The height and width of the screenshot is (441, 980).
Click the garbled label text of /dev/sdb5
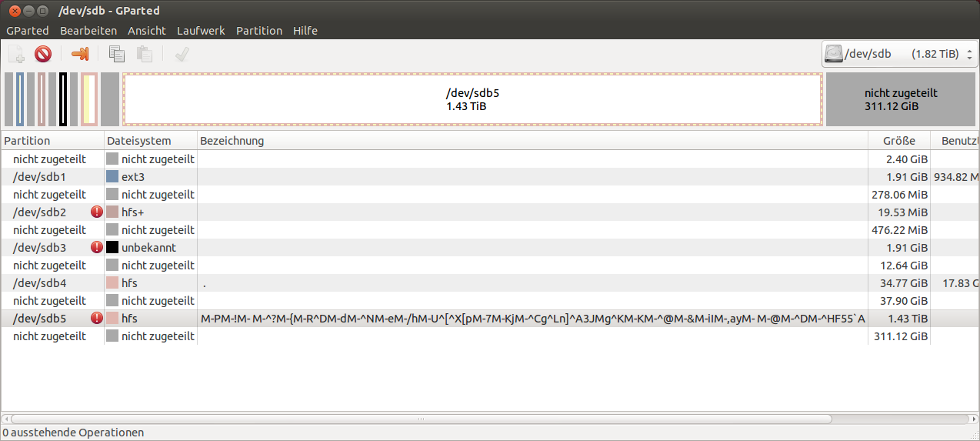coord(533,319)
